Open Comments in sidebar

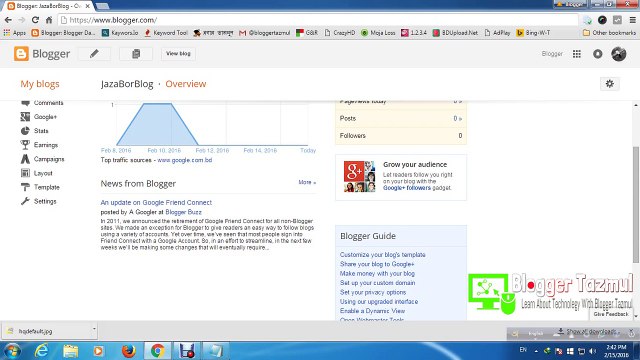[42, 103]
